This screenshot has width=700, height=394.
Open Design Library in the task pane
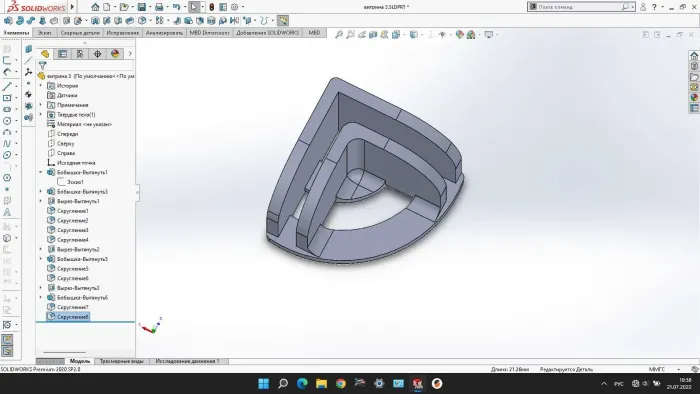click(694, 66)
